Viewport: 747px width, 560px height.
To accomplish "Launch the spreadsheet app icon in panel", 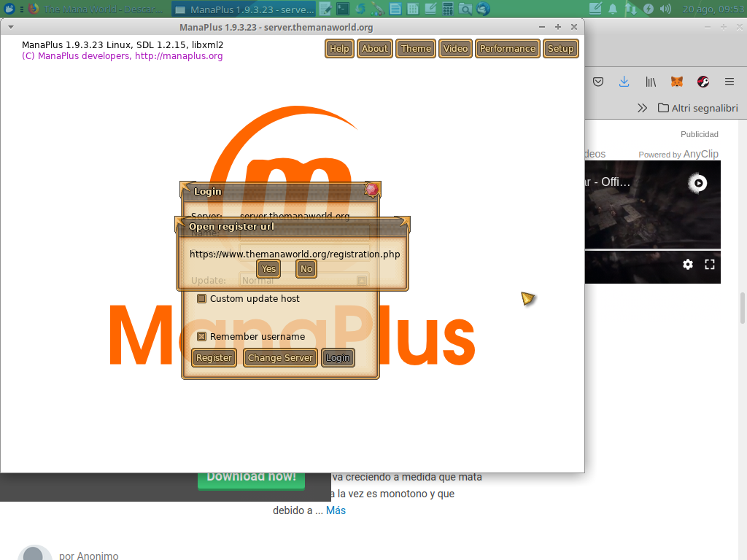I will 413,9.
